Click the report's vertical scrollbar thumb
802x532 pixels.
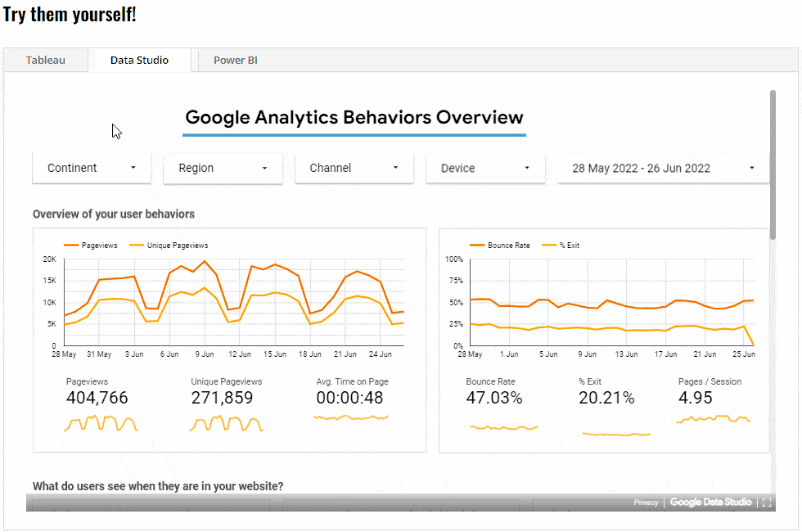point(773,165)
